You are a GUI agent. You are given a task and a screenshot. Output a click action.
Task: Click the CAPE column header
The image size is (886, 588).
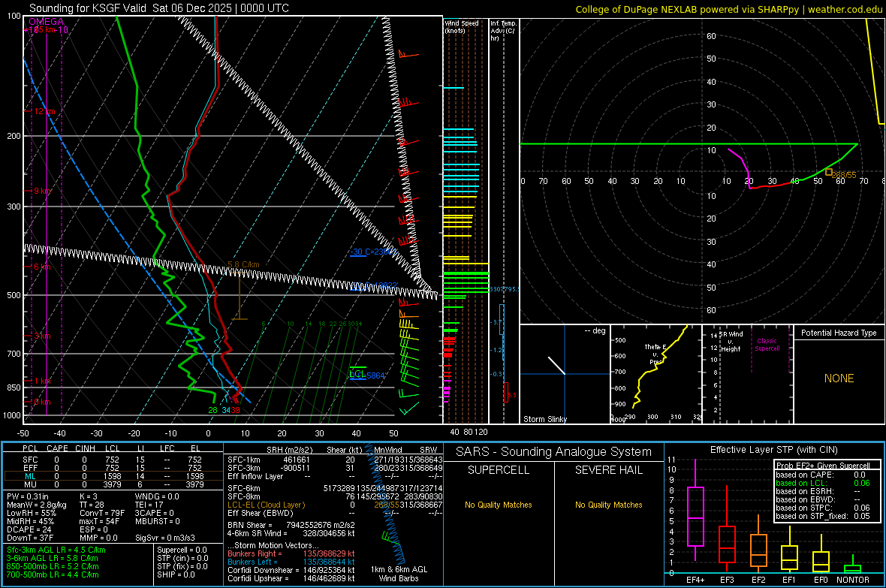click(x=57, y=448)
